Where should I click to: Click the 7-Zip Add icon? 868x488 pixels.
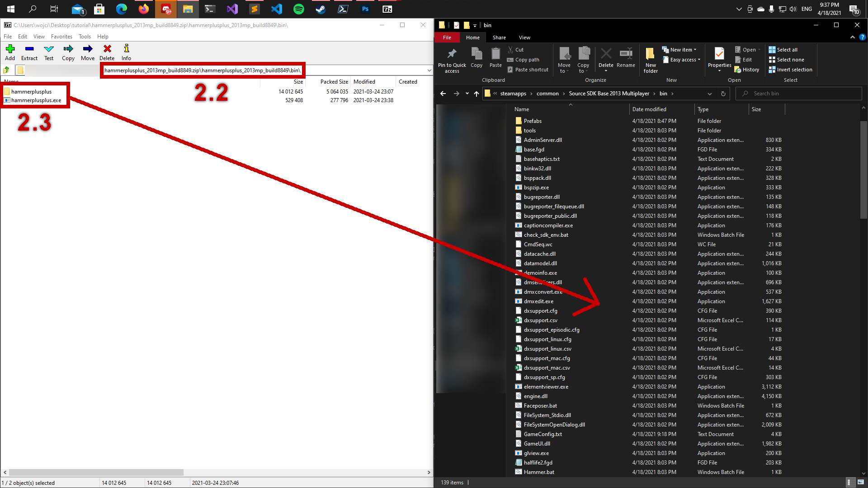pos(10,49)
